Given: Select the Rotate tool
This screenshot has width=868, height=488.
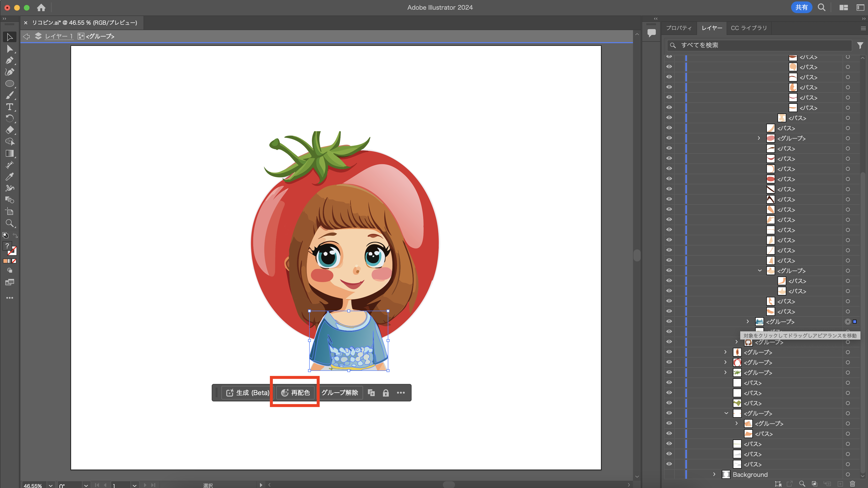Looking at the screenshot, I should [9, 118].
